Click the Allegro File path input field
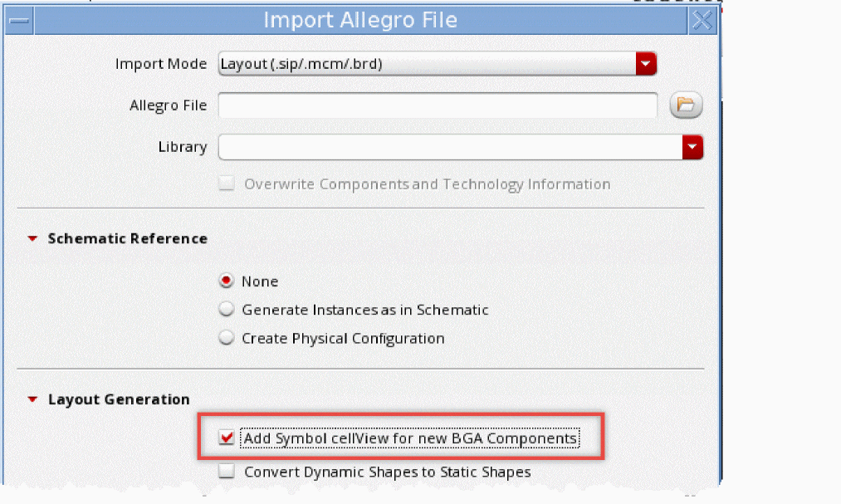Image resolution: width=841 pixels, height=504 pixels. 438,105
